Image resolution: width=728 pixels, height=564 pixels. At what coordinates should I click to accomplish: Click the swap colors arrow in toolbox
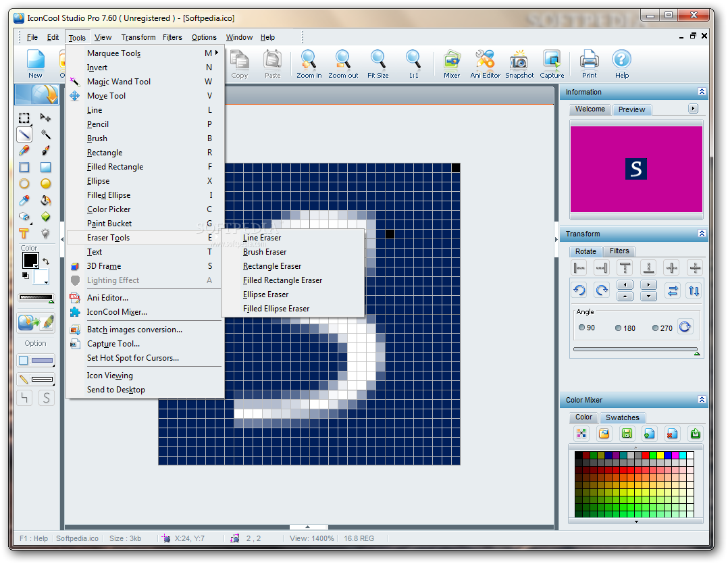[45, 261]
